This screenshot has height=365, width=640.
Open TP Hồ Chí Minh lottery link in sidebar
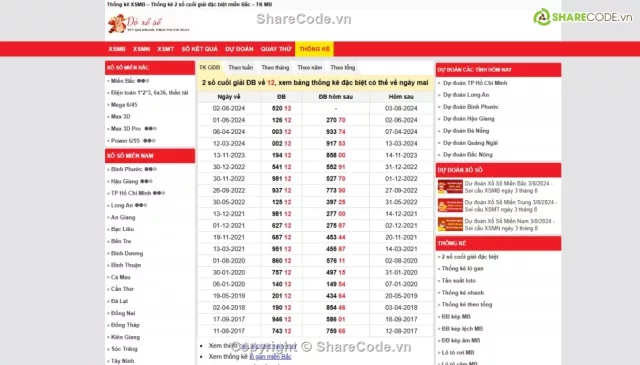[131, 193]
